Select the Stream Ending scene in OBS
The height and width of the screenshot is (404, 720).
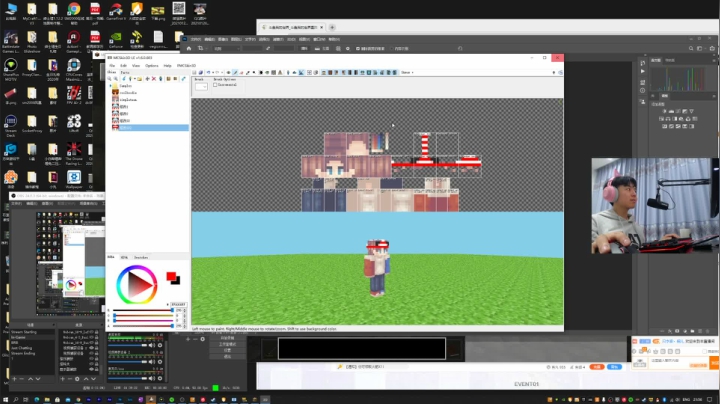coord(23,354)
